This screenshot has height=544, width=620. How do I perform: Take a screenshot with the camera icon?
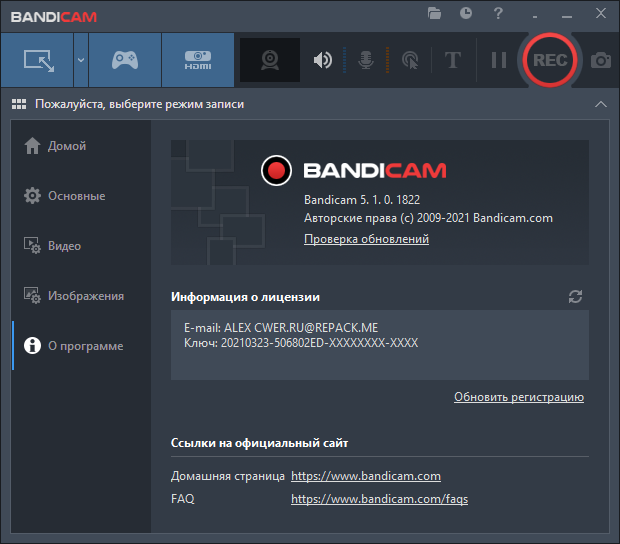601,60
